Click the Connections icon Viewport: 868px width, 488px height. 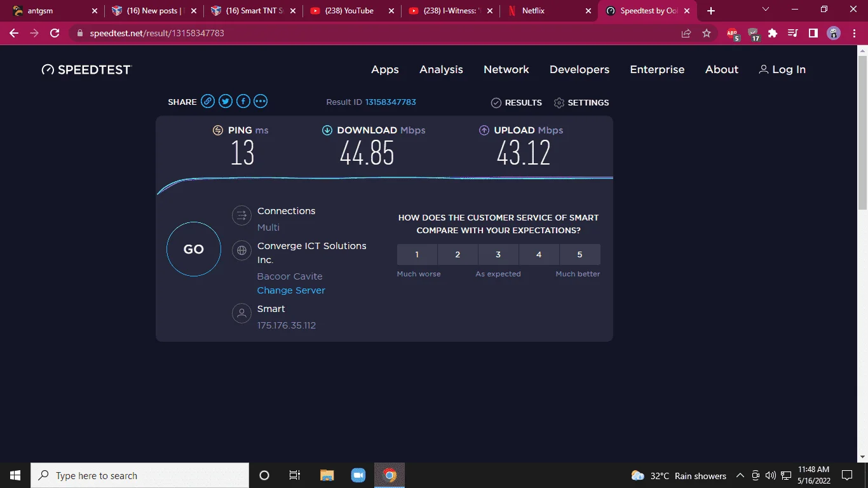[241, 216]
